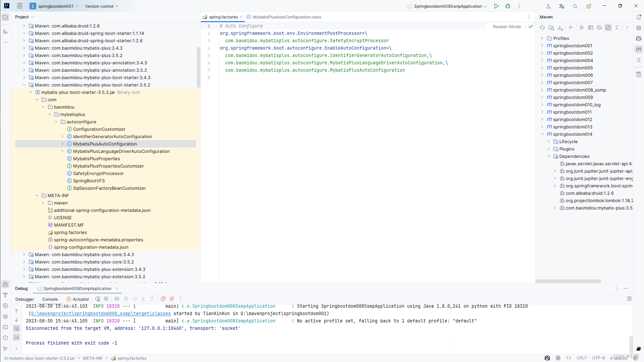Image resolution: width=644 pixels, height=362 pixels.
Task: Select MANIFEST.MF file in tree
Action: 66,225
